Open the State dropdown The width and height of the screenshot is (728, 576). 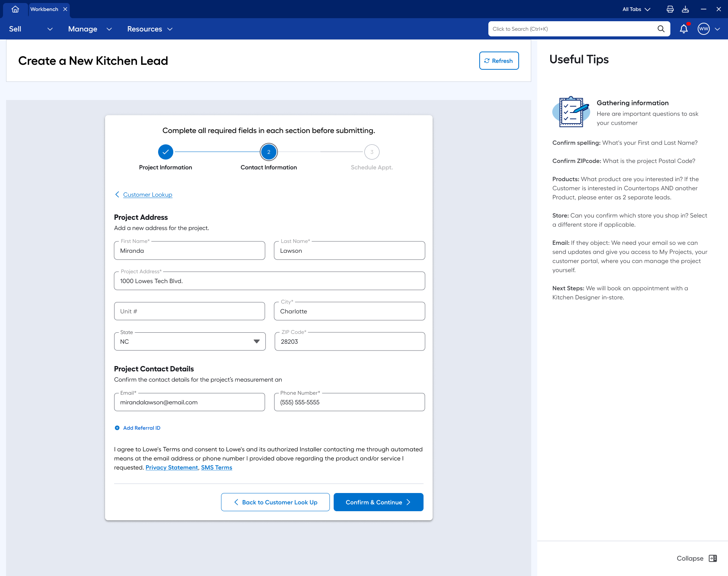[190, 341]
